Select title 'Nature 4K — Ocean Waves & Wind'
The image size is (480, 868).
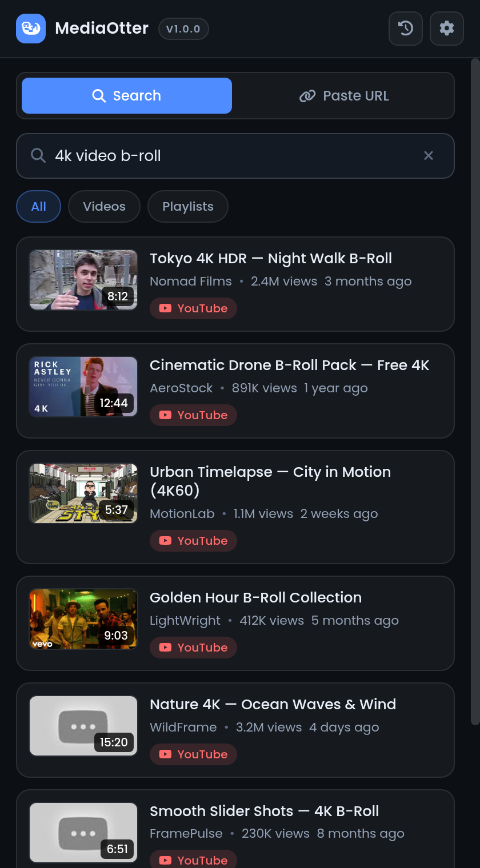point(273,705)
